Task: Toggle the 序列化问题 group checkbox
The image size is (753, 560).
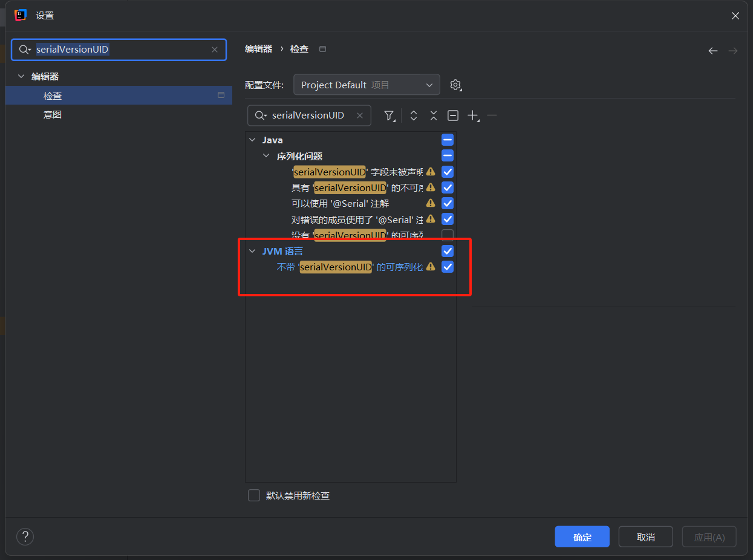Action: pos(448,156)
